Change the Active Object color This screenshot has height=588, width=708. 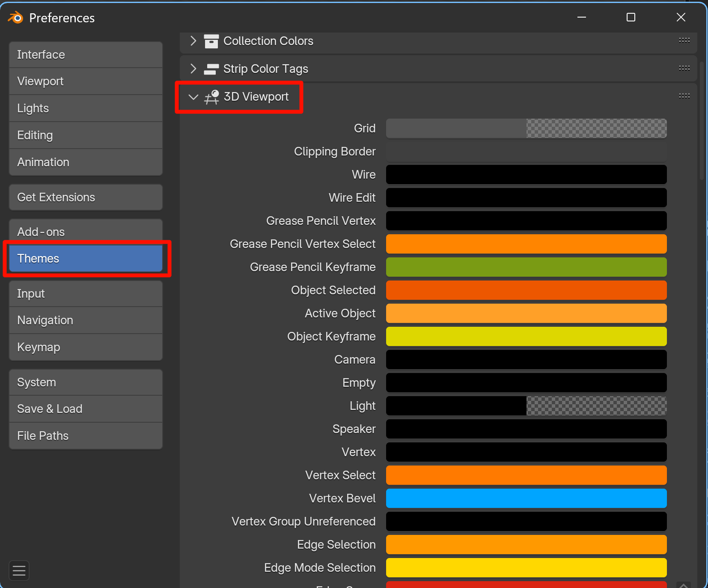coord(526,313)
